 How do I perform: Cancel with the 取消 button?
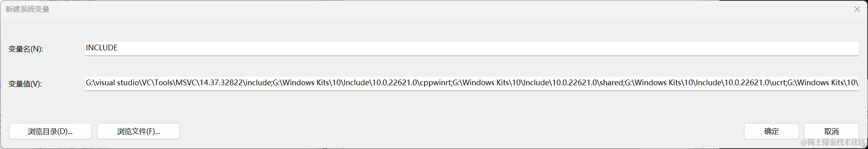831,131
